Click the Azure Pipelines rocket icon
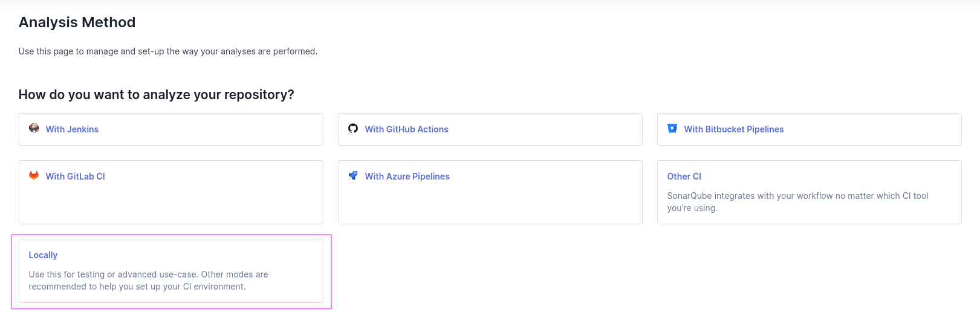Image resolution: width=980 pixels, height=324 pixels. click(x=353, y=175)
